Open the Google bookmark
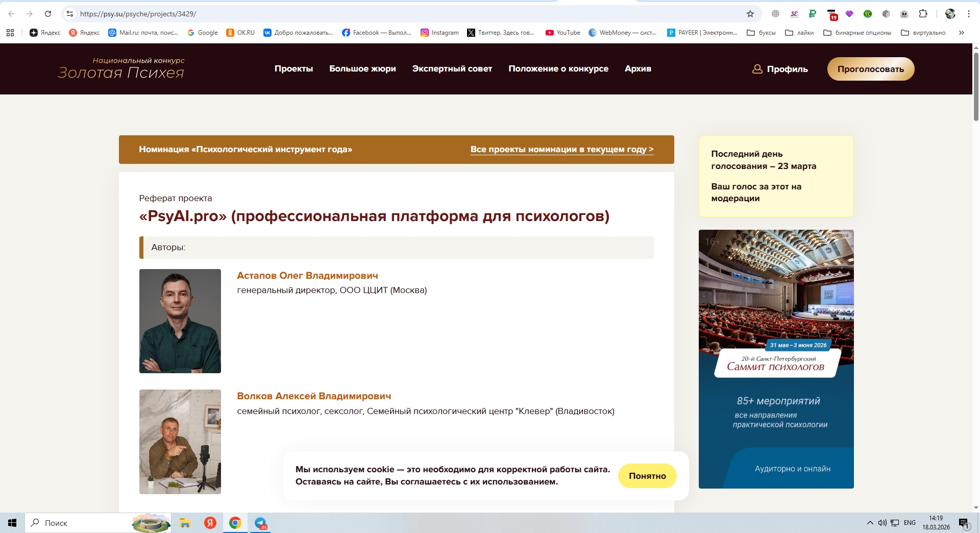The width and height of the screenshot is (980, 533). click(x=203, y=33)
